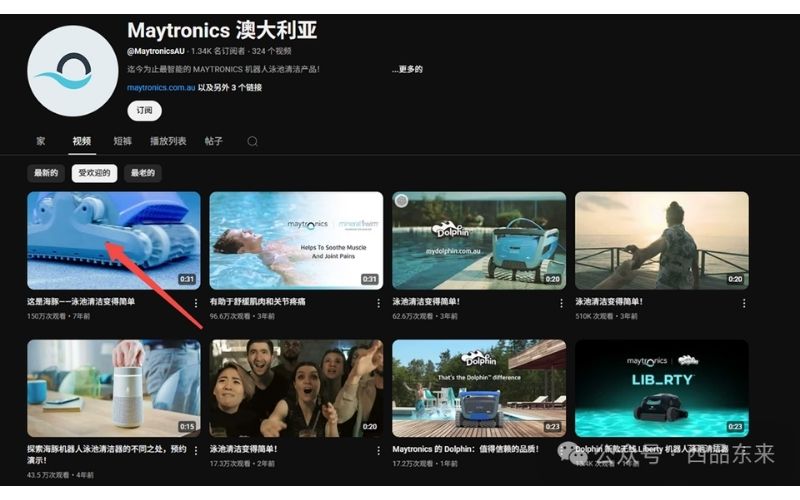The width and height of the screenshot is (800, 500).
Task: Play blue pool robot close-up thumbnail
Action: point(114,240)
